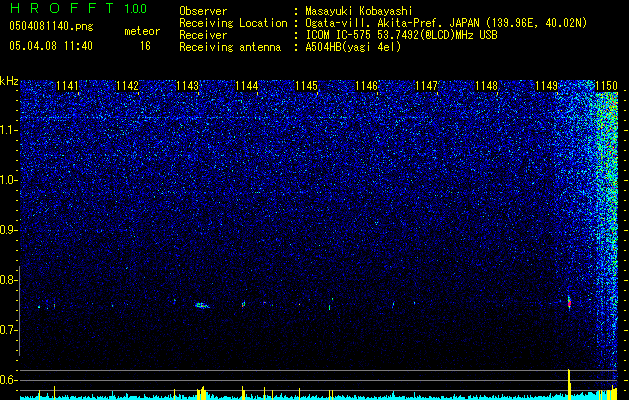This screenshot has height=400, width=629.
Task: Click the 1.1 kHz axis label
Action: pyautogui.click(x=8, y=131)
